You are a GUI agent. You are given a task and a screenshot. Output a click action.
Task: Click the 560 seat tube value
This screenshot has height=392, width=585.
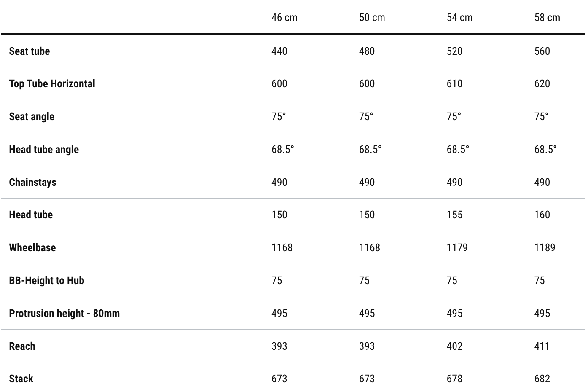tap(542, 51)
